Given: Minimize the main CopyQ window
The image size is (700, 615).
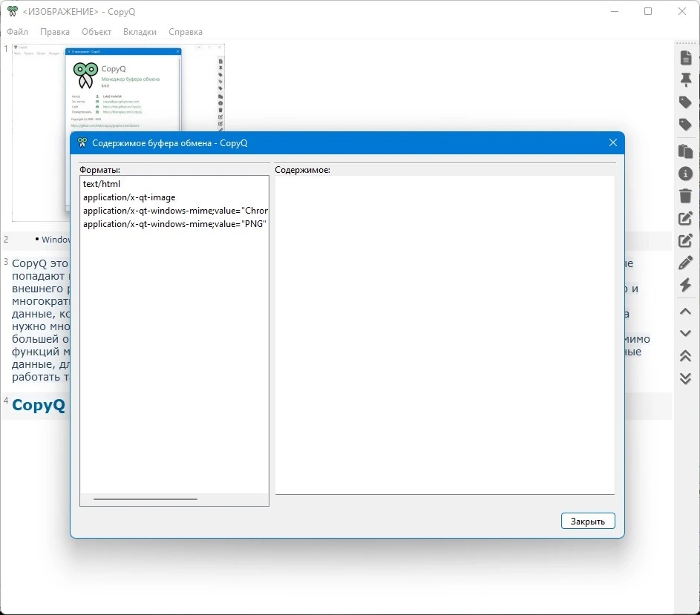Looking at the screenshot, I should [x=615, y=11].
